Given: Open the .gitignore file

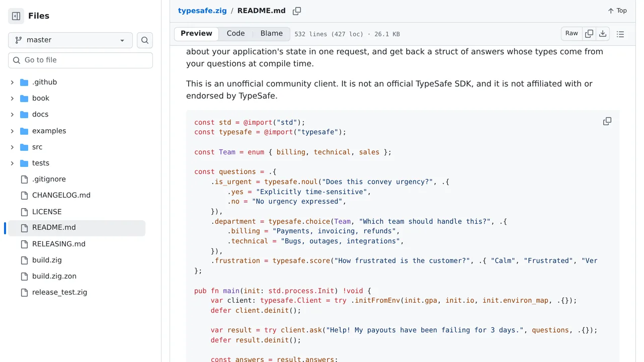Looking at the screenshot, I should pos(49,179).
